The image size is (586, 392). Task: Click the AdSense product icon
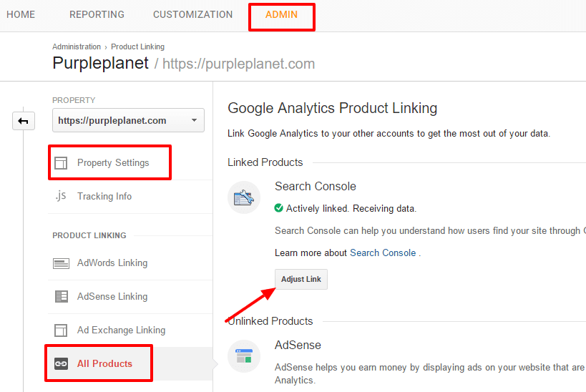[x=244, y=356]
